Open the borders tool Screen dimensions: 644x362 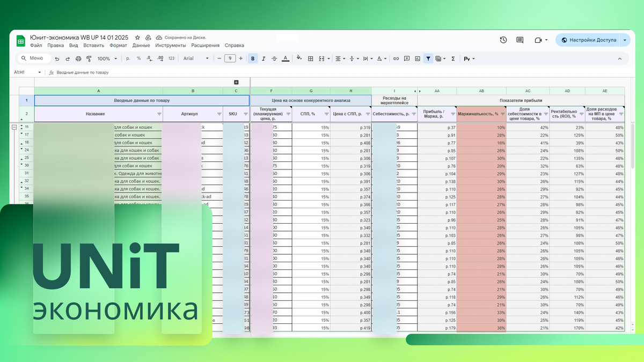pyautogui.click(x=310, y=58)
